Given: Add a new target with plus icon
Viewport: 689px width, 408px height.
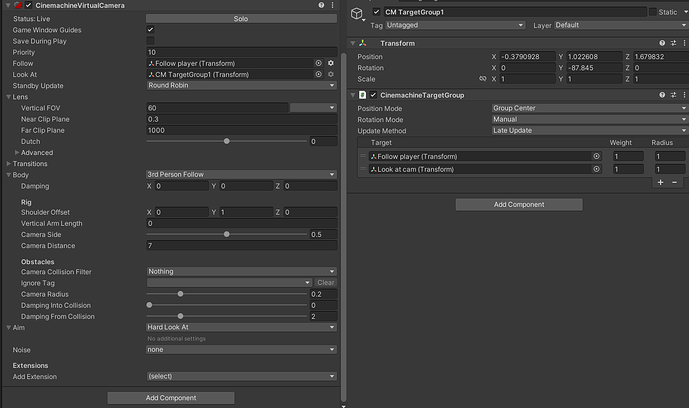Looking at the screenshot, I should coord(660,182).
